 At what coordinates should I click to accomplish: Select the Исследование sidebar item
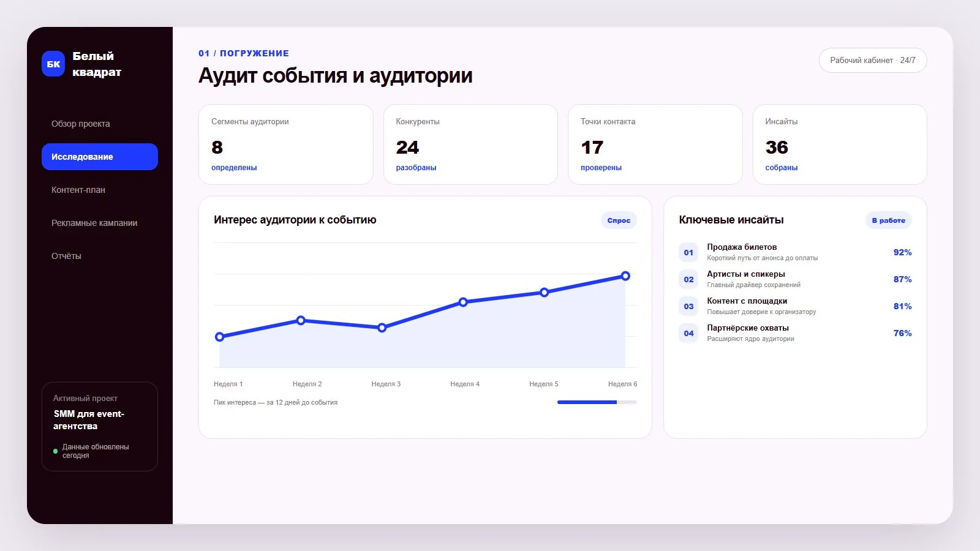(100, 157)
